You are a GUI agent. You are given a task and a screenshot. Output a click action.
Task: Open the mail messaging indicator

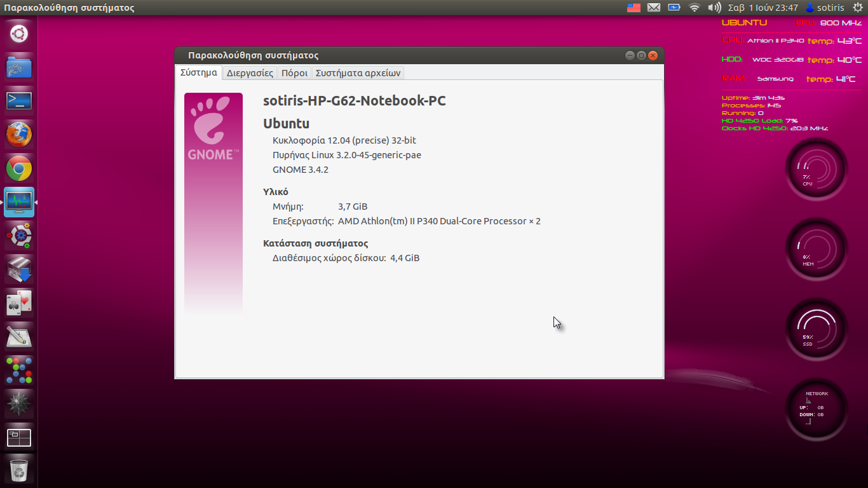coord(654,8)
